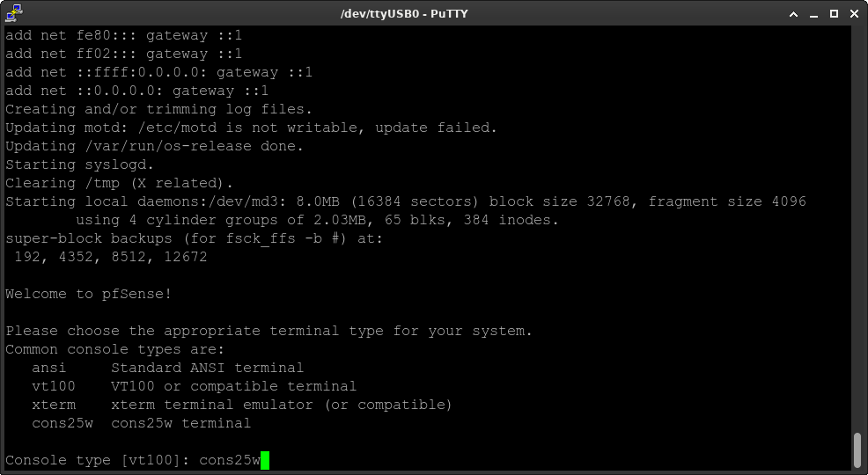The width and height of the screenshot is (868, 475).
Task: Click the terminal scrollbar thumb
Action: coord(857,449)
